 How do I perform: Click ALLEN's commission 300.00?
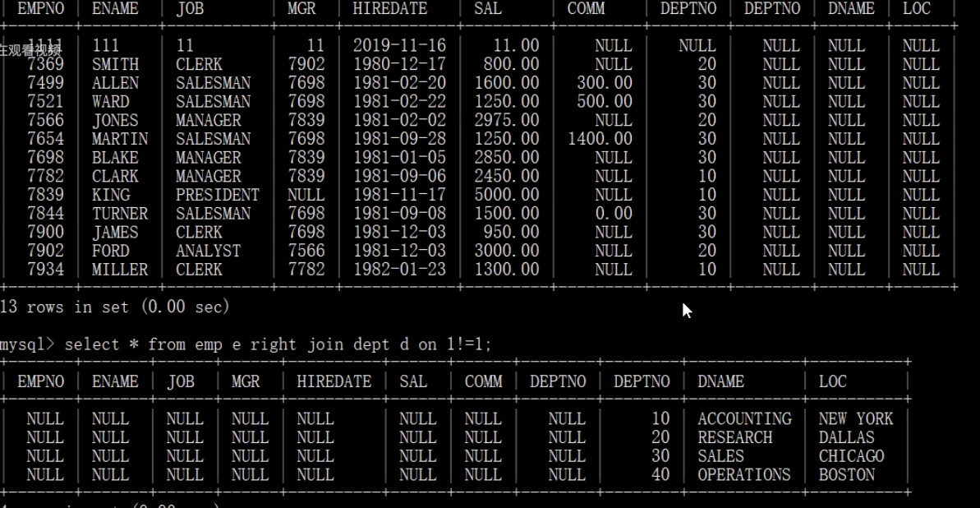605,83
